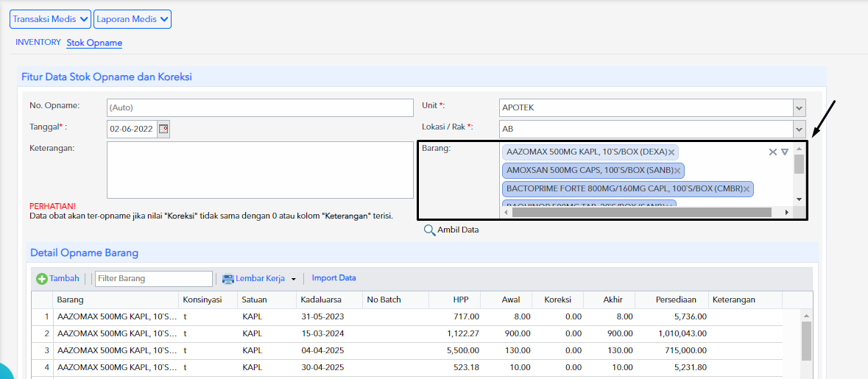Clear all selected items in Barang field
This screenshot has height=379, width=868.
pos(773,152)
